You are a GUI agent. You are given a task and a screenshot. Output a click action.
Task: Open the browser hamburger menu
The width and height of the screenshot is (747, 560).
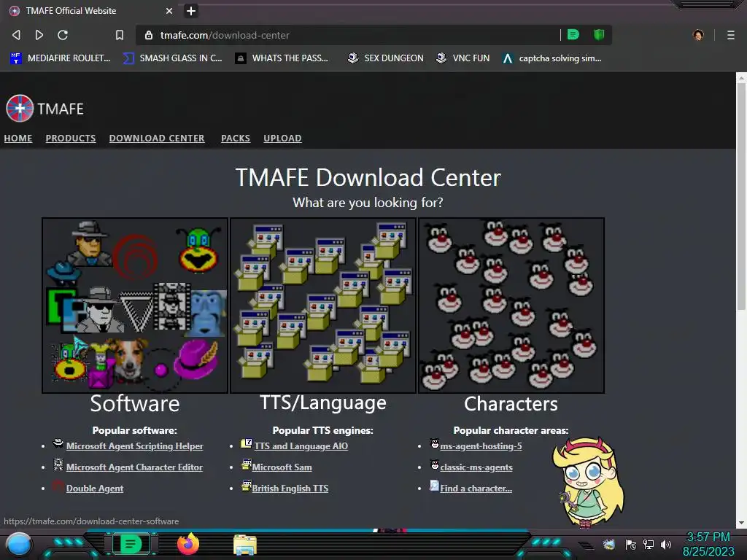731,35
